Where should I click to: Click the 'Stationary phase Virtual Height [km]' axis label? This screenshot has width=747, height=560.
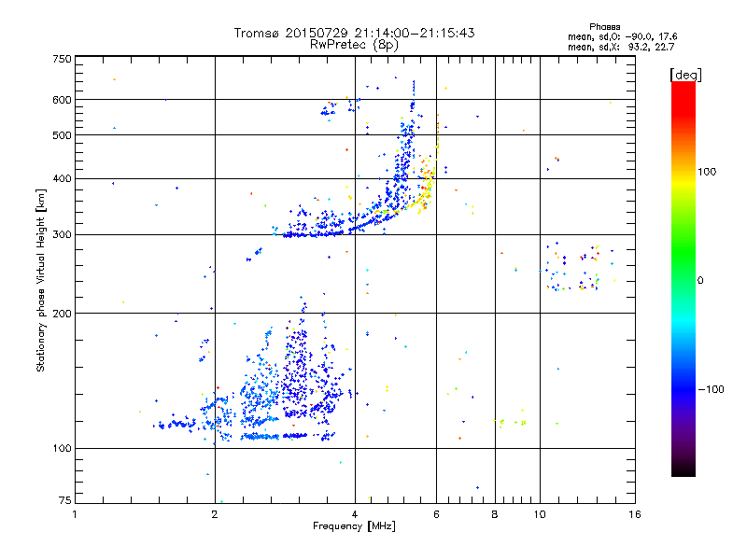pyautogui.click(x=41, y=281)
